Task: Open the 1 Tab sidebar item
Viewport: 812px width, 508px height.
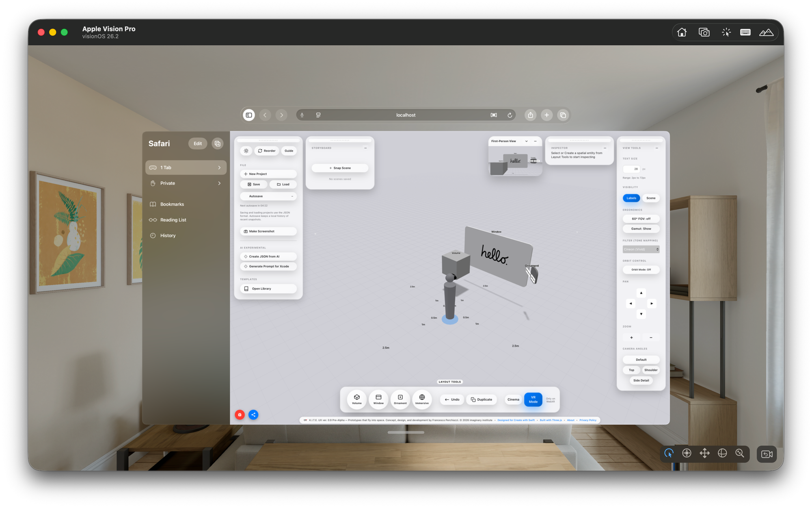Action: [186, 167]
